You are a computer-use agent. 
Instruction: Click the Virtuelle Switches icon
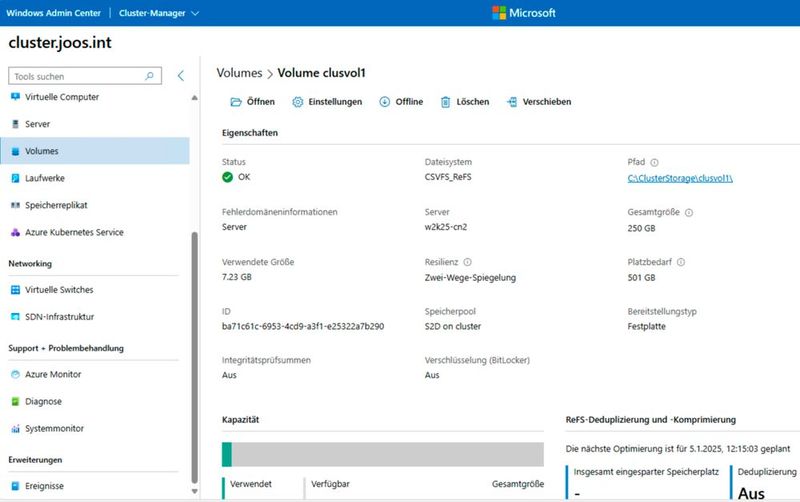(x=15, y=290)
